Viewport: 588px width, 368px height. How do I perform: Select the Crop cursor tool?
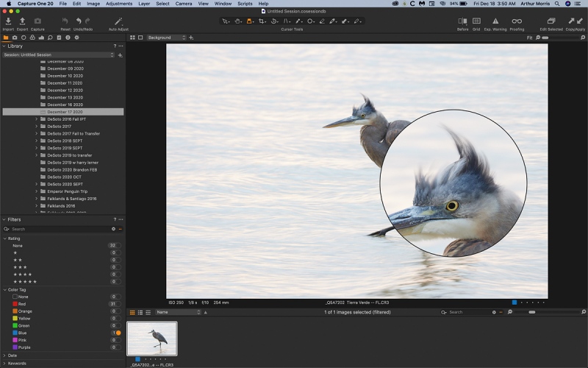click(x=262, y=21)
